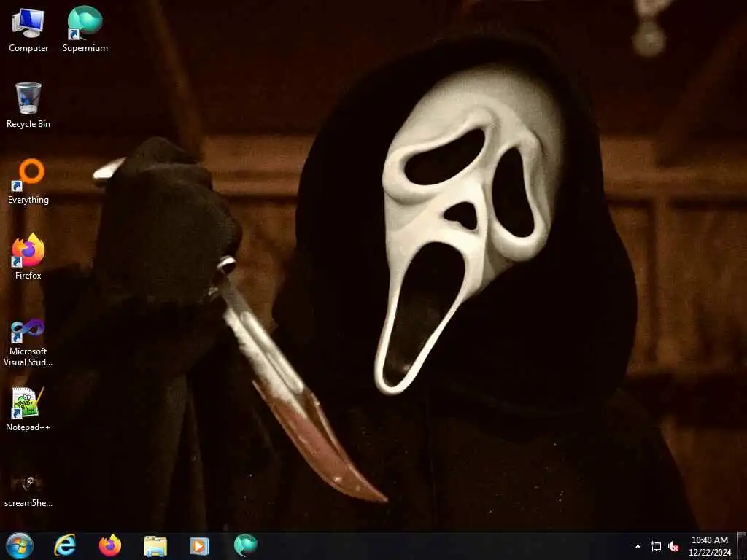Open the network status tray icon
Screen dimensions: 747x560
[656, 546]
